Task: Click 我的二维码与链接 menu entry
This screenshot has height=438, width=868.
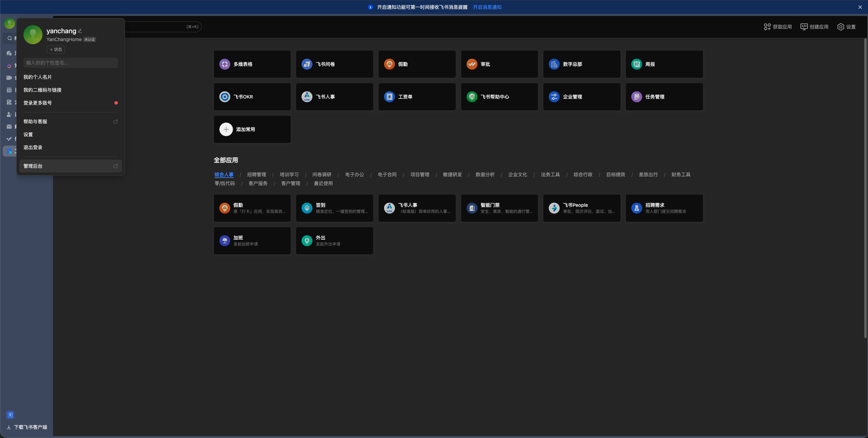Action: [x=42, y=90]
